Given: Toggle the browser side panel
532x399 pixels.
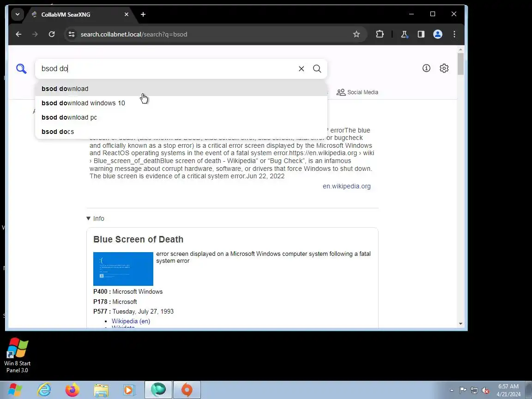Looking at the screenshot, I should pos(421,34).
